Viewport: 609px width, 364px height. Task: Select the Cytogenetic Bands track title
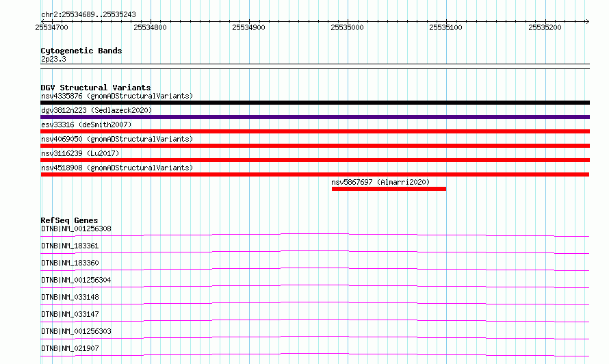click(x=81, y=51)
